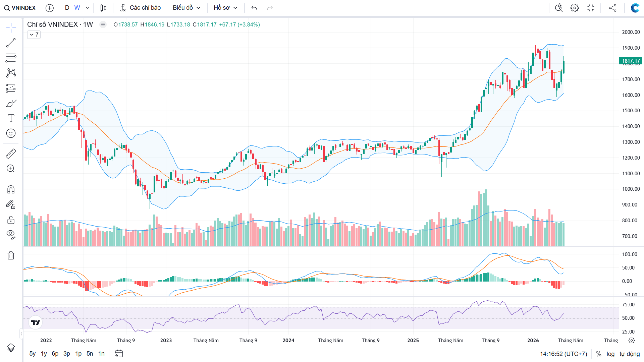
Task: Expand the timeframe interval dropdown arrow
Action: [88, 8]
